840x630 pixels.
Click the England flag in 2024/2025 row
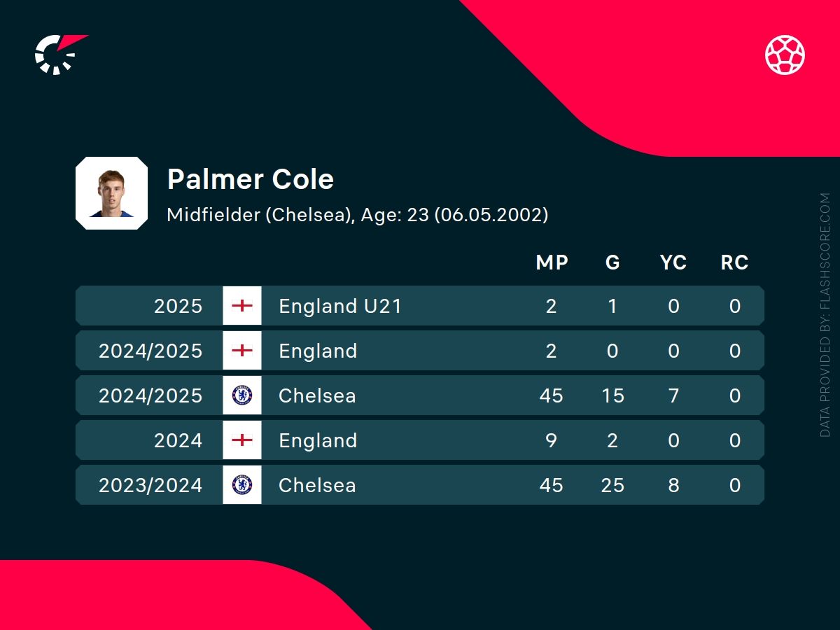tap(242, 351)
